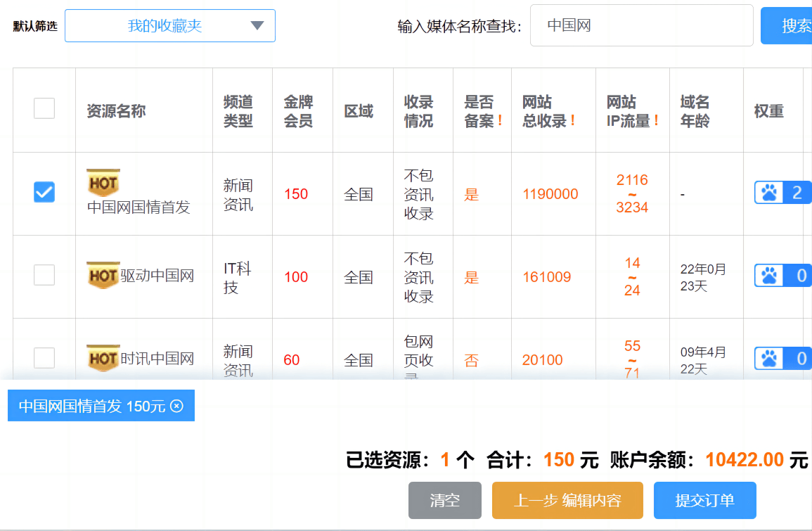This screenshot has width=812, height=531.
Task: Click the 搜索 button
Action: point(786,25)
